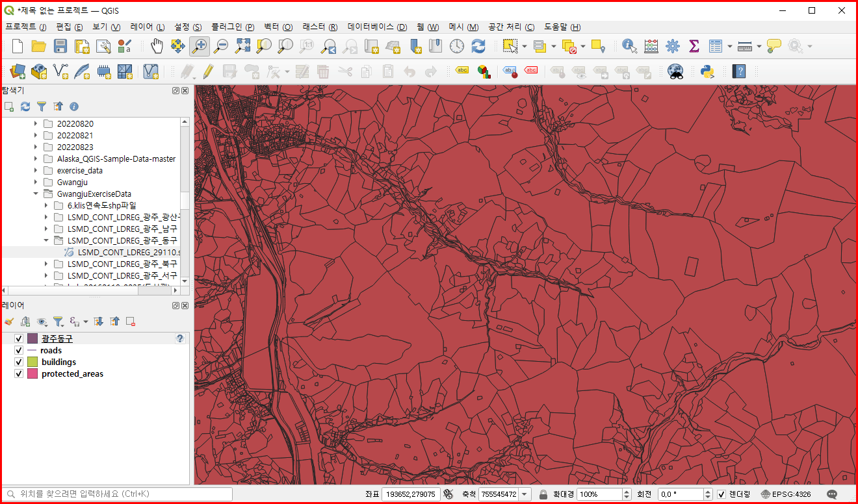Click the locator search bar
This screenshot has width=858, height=504.
(x=118, y=494)
